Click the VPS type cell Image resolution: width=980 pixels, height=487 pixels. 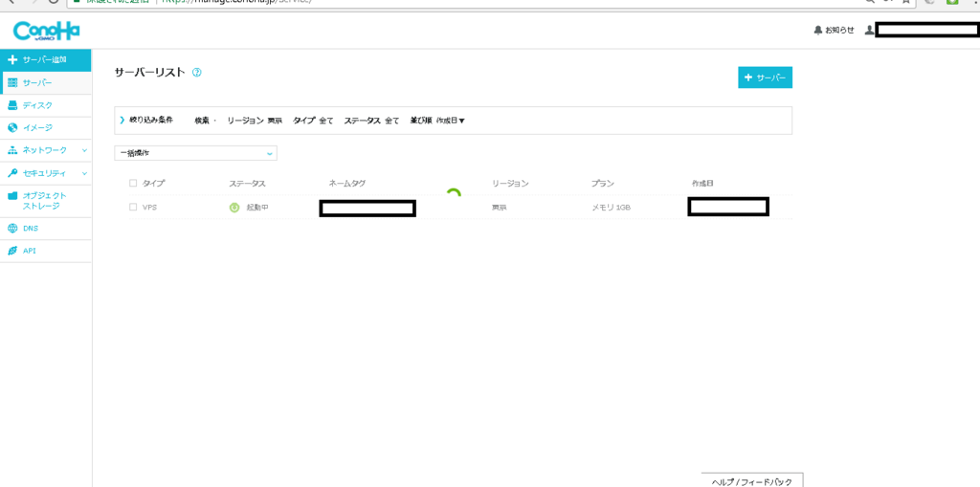click(x=148, y=208)
